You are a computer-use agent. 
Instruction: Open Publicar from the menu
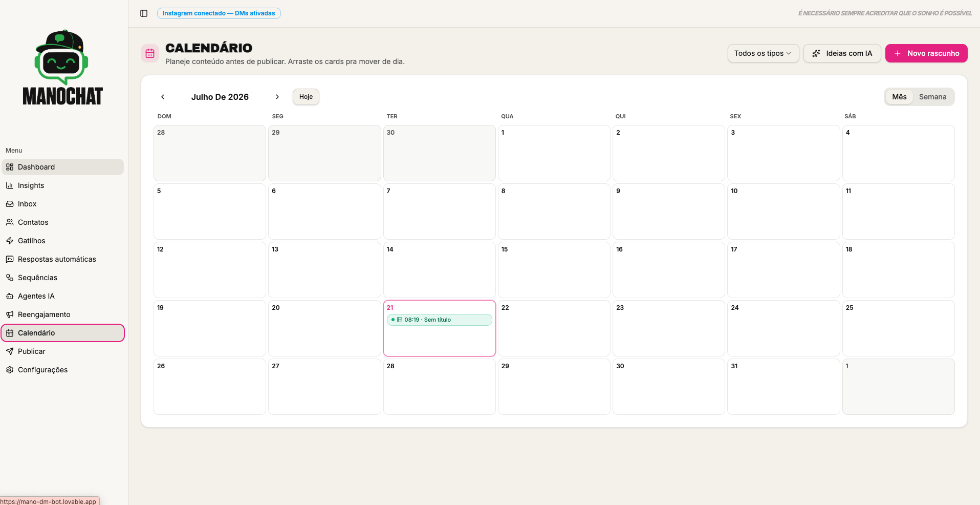coord(62,351)
